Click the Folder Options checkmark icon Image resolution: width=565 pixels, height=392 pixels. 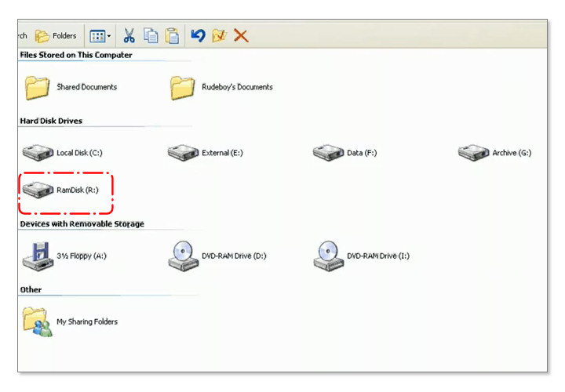219,35
